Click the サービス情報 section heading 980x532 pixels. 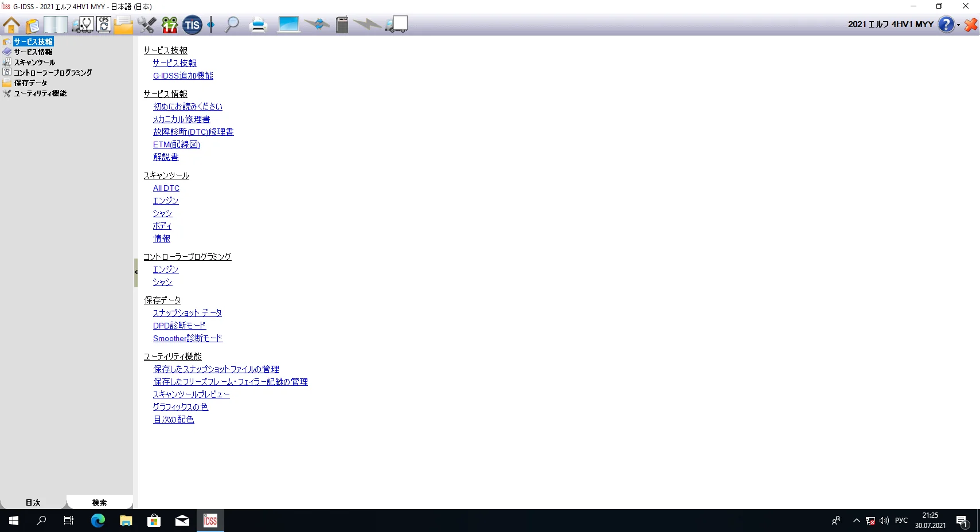[x=166, y=94]
